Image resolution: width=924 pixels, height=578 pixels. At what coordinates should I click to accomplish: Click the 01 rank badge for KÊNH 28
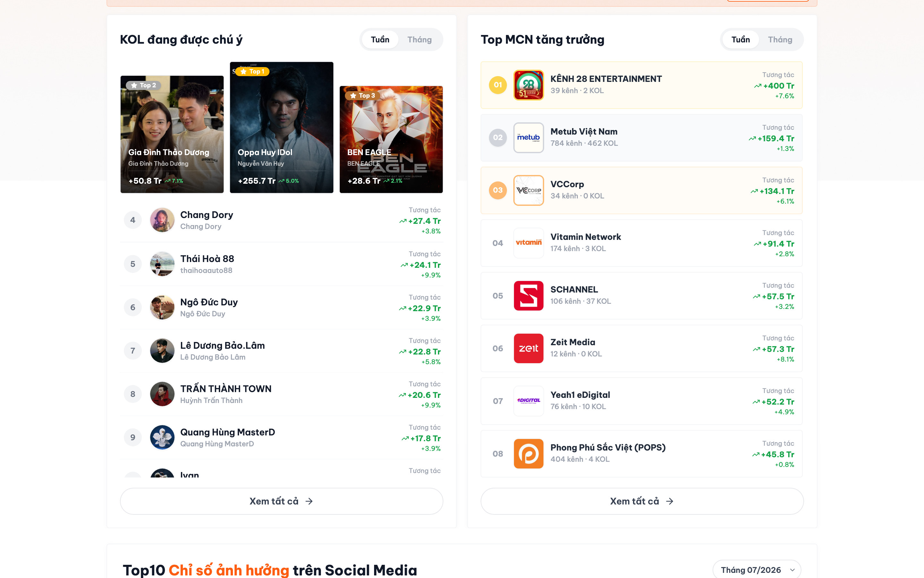498,85
